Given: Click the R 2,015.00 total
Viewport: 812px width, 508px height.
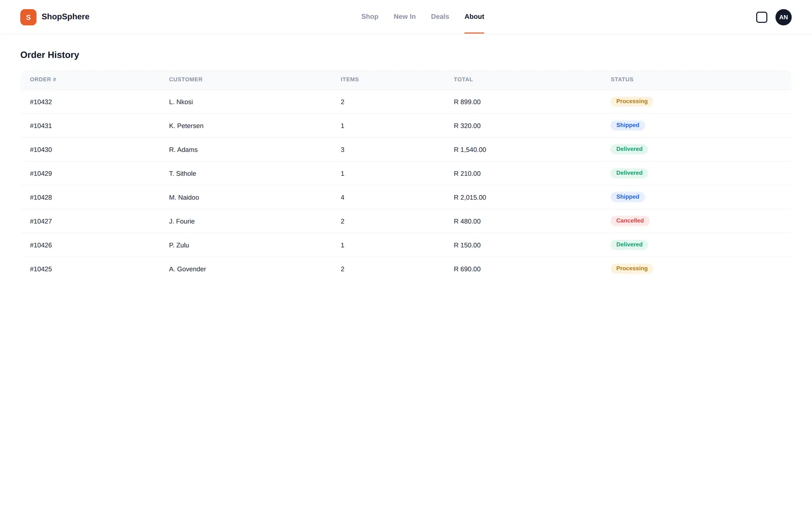Looking at the screenshot, I should pyautogui.click(x=470, y=198).
